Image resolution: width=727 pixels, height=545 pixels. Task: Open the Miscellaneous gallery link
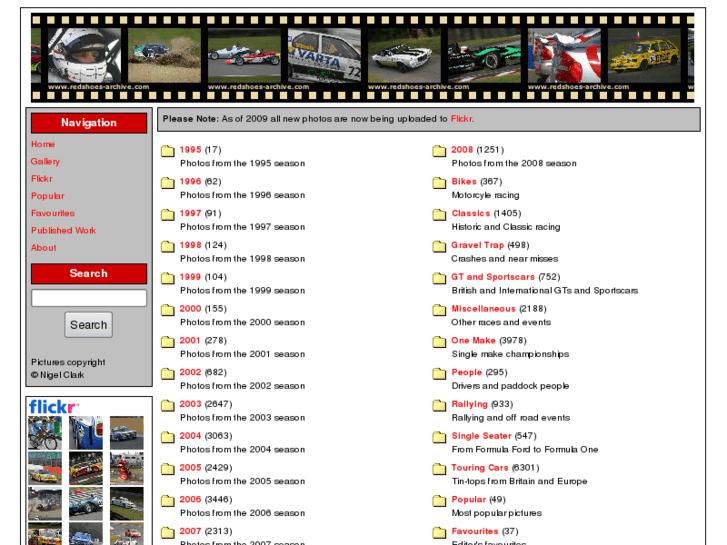(x=484, y=309)
